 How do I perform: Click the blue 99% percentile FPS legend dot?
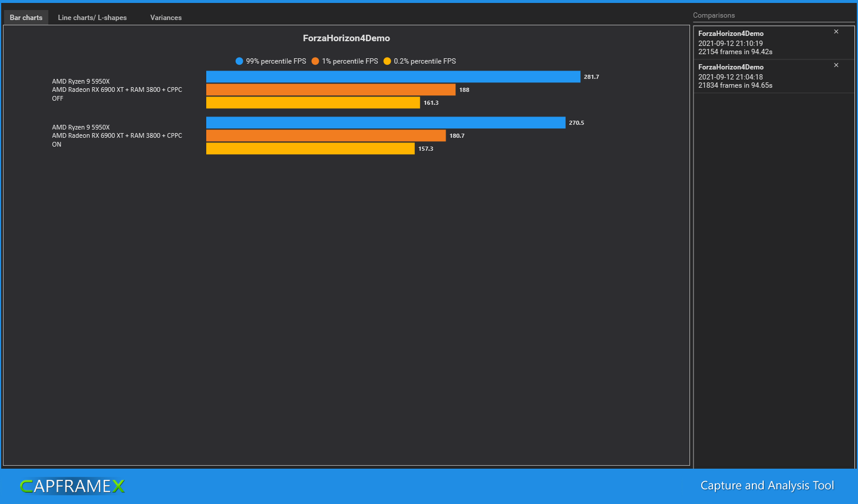coord(239,61)
